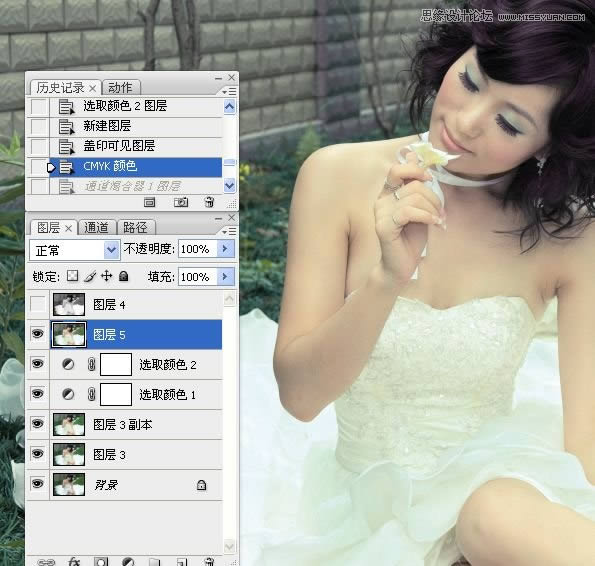Hide the 图层 5 layer
Screen dimensions: 595x566
point(38,334)
